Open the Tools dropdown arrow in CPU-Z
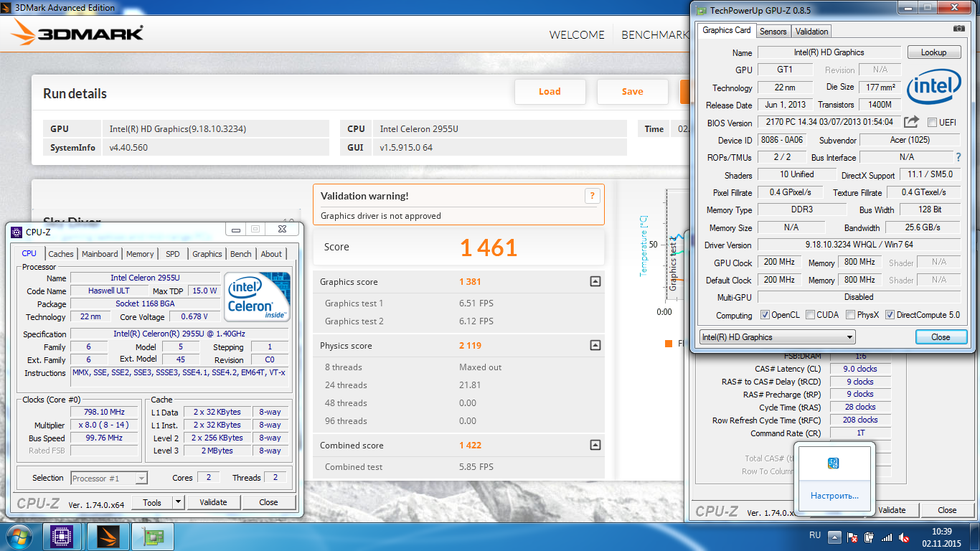980x551 pixels. [x=179, y=502]
